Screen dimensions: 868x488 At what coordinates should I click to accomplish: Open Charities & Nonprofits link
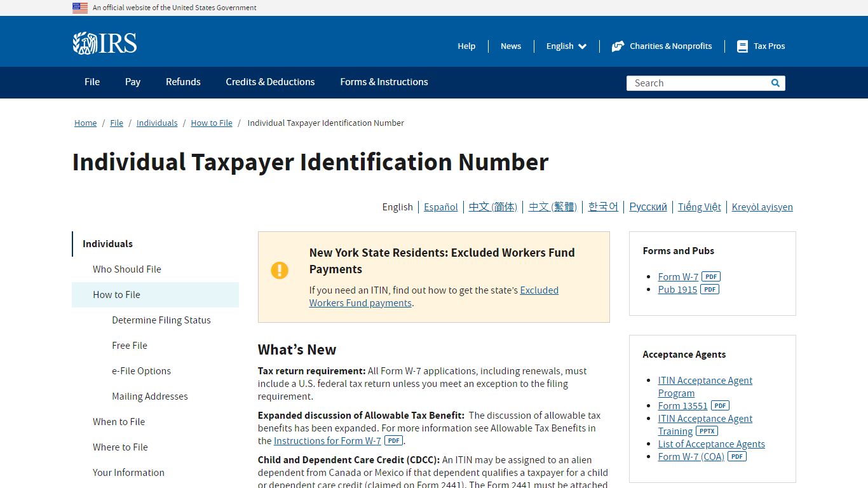click(x=670, y=46)
